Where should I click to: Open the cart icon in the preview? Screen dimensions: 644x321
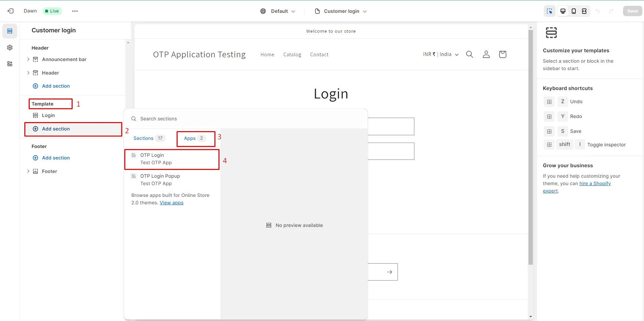502,54
